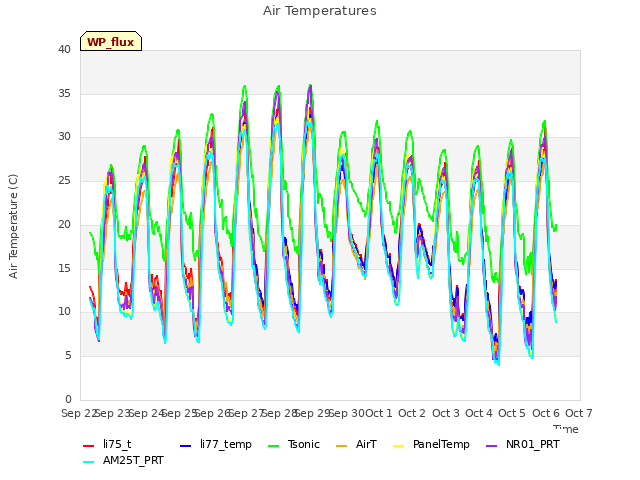The image size is (640, 480).
Task: Click the Oct 3 x-axis date label
Action: click(446, 413)
